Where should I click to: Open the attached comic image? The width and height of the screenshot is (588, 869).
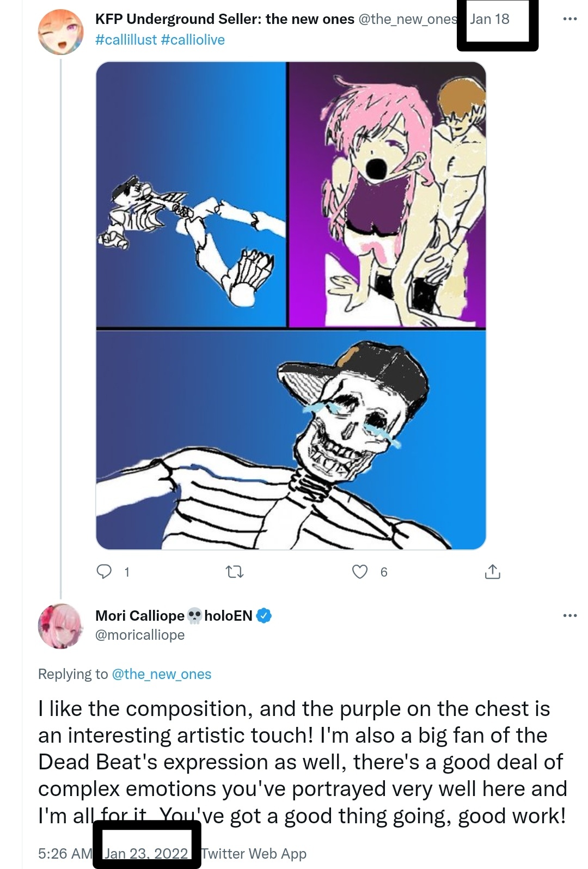(291, 305)
